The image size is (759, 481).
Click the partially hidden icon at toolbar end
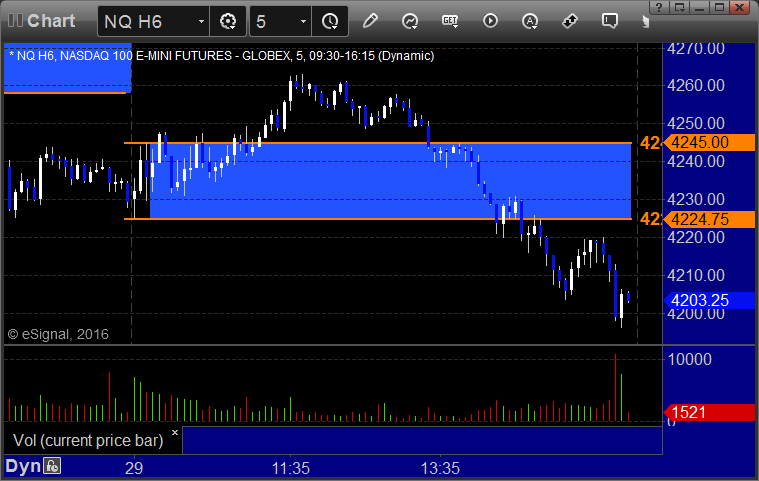(x=645, y=22)
